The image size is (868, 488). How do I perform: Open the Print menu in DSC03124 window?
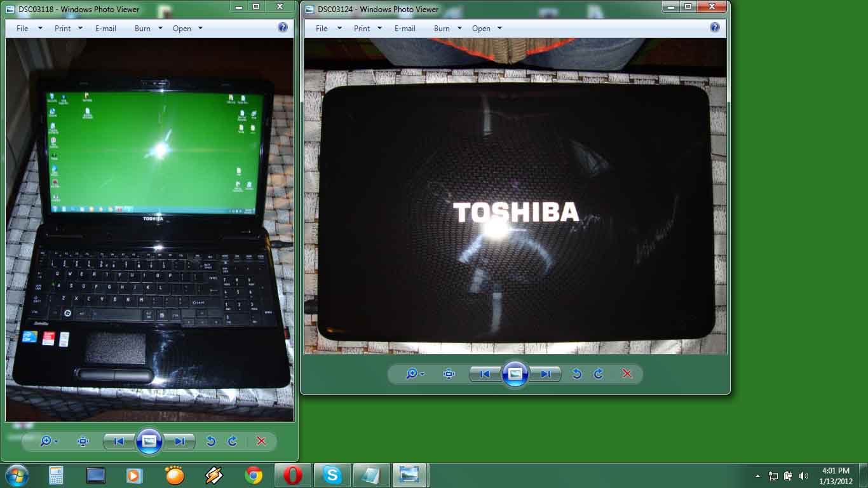pos(367,28)
